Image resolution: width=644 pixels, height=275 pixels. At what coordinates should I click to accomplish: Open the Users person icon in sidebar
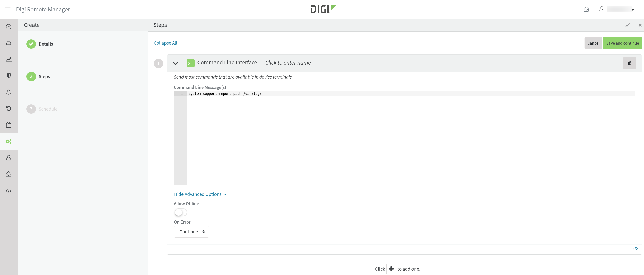(9, 158)
